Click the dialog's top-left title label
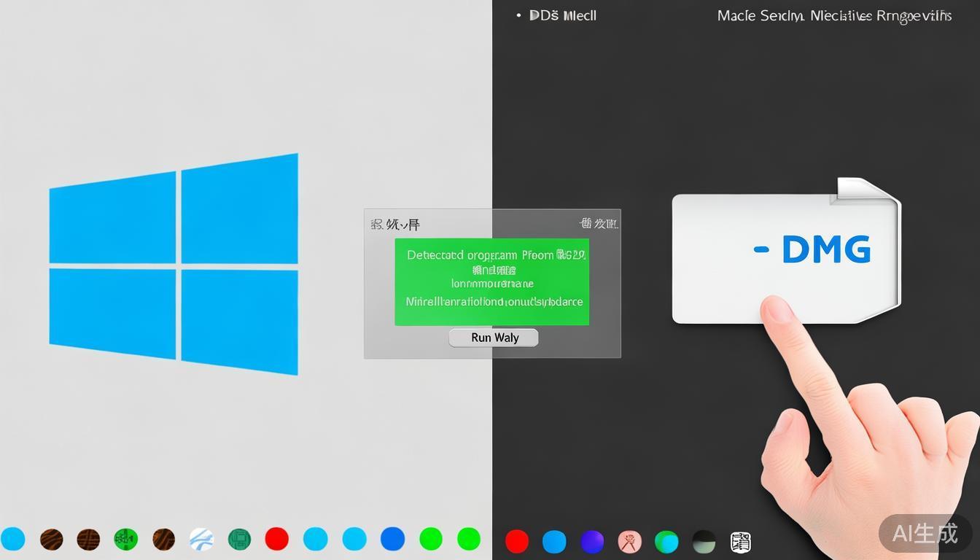Image resolution: width=980 pixels, height=560 pixels. point(396,225)
